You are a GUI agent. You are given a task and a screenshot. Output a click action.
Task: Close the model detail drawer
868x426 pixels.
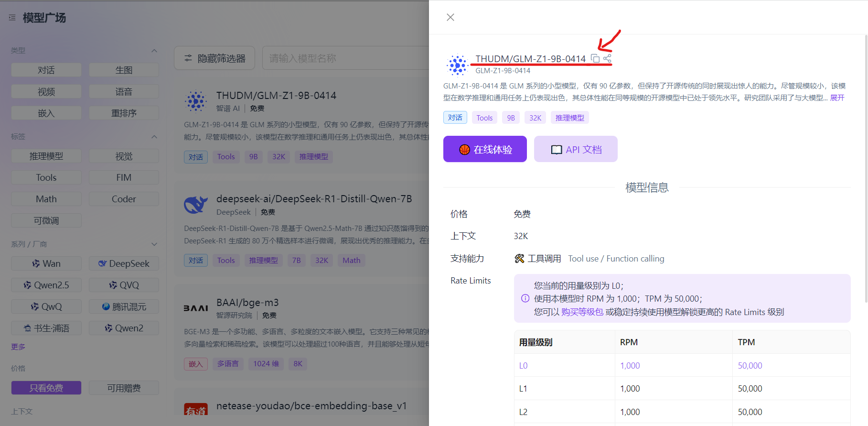tap(450, 17)
